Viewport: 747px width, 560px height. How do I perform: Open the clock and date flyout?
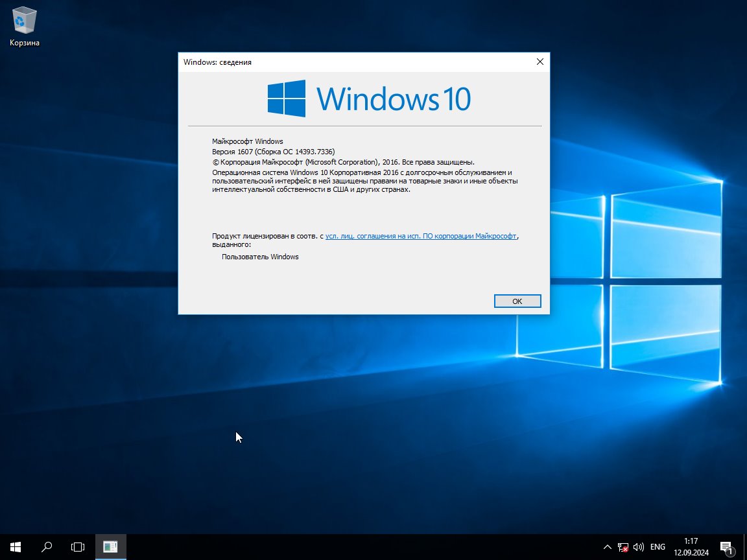[691, 546]
